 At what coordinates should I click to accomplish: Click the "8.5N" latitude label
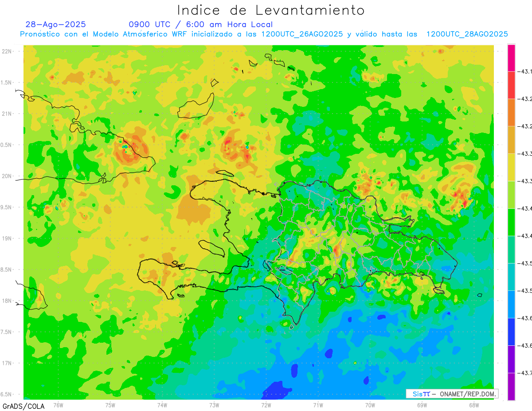[6, 270]
